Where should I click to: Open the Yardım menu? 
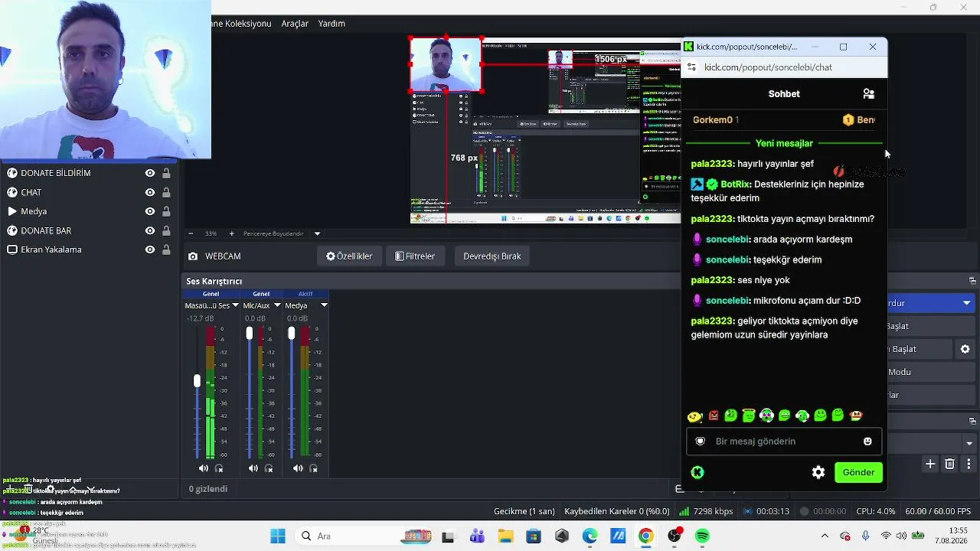pyautogui.click(x=332, y=24)
